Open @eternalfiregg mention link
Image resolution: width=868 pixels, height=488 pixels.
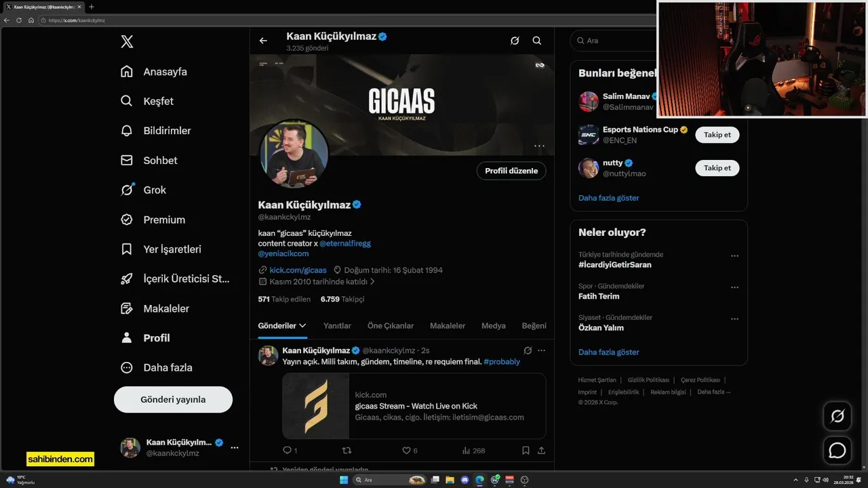345,243
